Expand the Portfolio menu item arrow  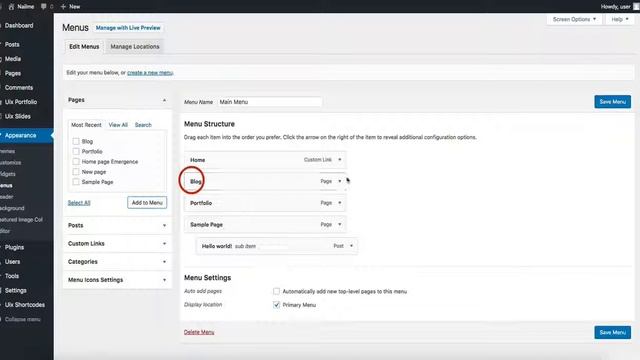[x=340, y=203]
